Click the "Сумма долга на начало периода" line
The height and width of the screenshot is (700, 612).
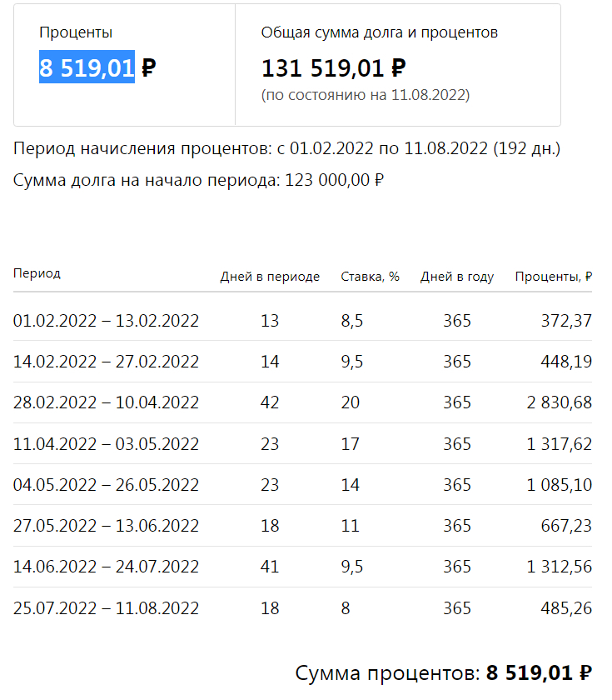pos(198,180)
